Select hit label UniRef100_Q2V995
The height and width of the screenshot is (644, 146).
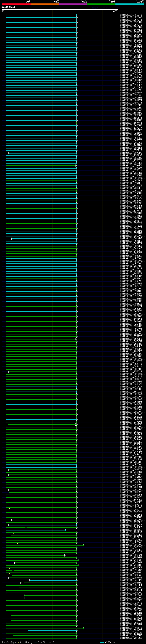[x=131, y=67]
